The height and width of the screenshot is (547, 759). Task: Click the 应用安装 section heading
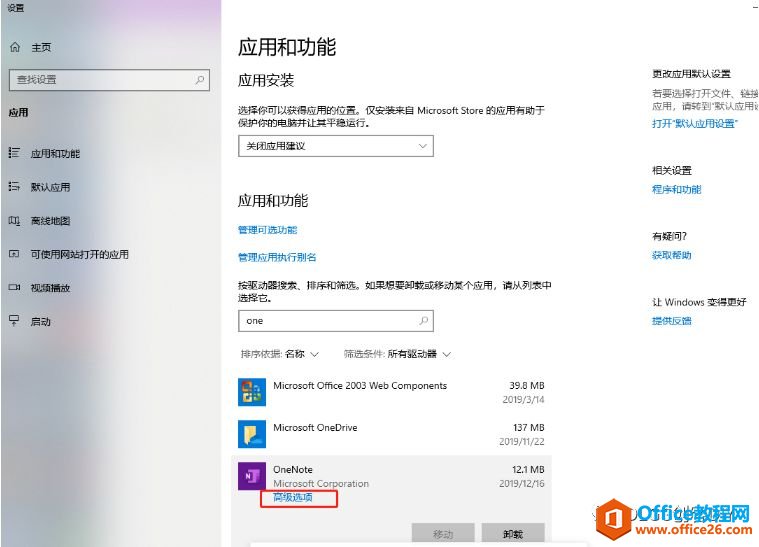click(x=266, y=80)
